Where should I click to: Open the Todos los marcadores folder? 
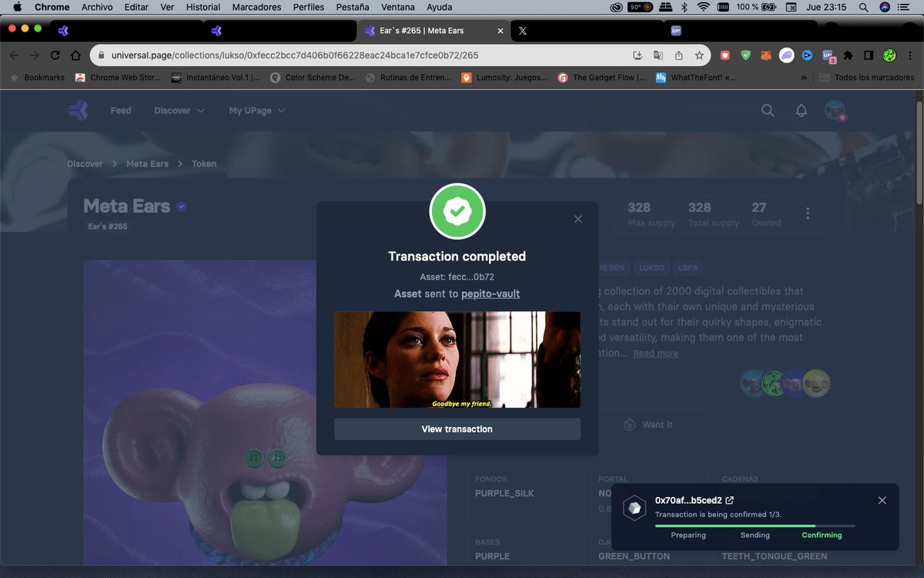(x=867, y=77)
